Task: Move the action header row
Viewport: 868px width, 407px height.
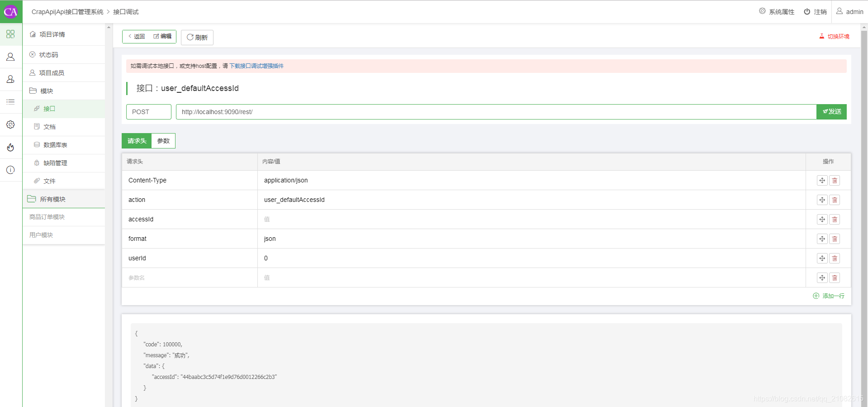Action: click(x=822, y=200)
